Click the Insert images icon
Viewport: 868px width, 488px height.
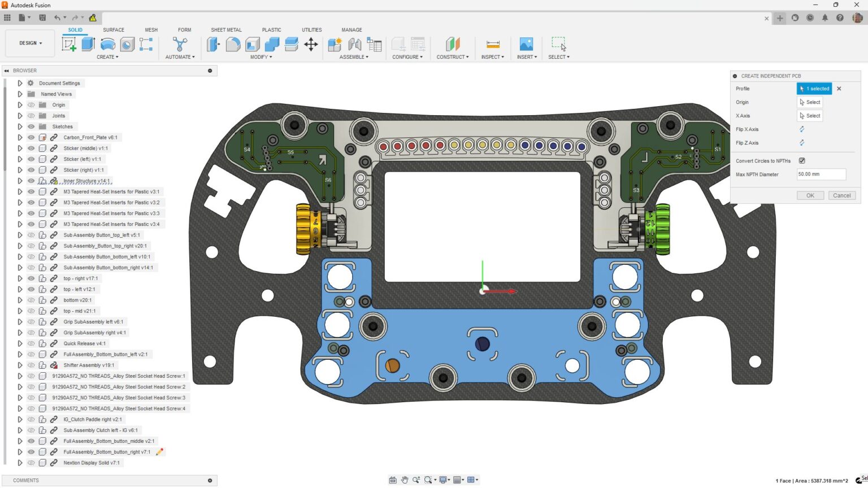coord(526,44)
